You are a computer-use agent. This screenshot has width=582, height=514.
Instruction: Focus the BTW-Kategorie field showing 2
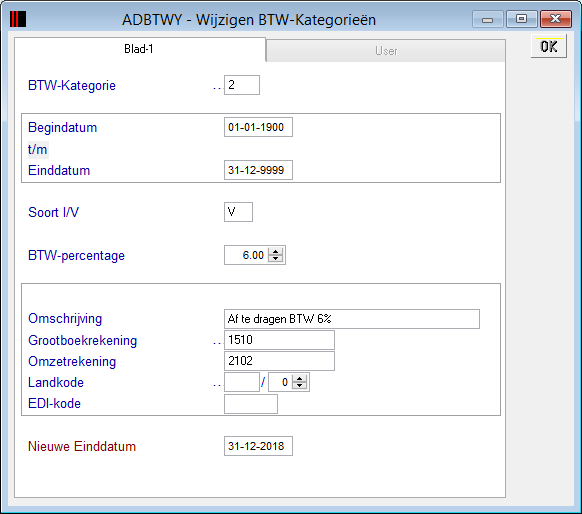[x=242, y=85]
